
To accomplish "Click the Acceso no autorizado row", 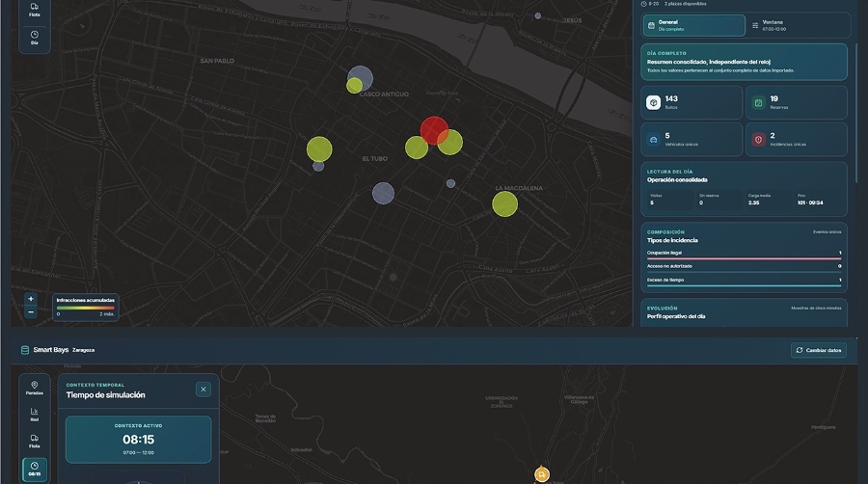I will click(x=744, y=268).
